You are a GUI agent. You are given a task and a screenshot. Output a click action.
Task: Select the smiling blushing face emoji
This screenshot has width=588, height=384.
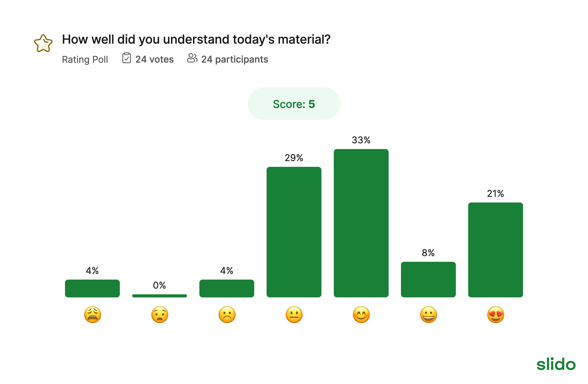coord(361,315)
